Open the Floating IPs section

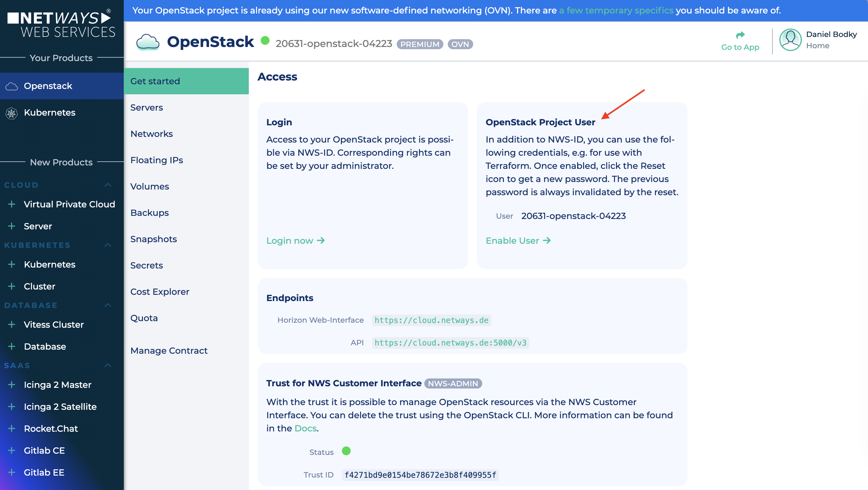pos(156,160)
